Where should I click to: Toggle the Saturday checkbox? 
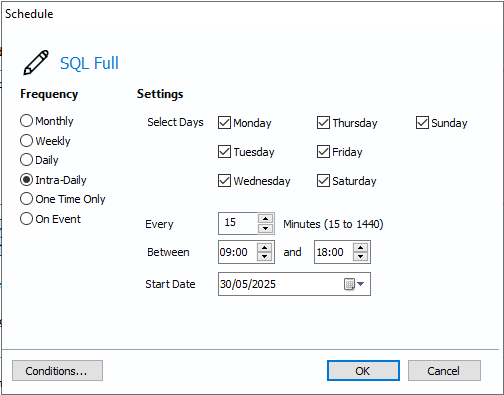(x=323, y=181)
